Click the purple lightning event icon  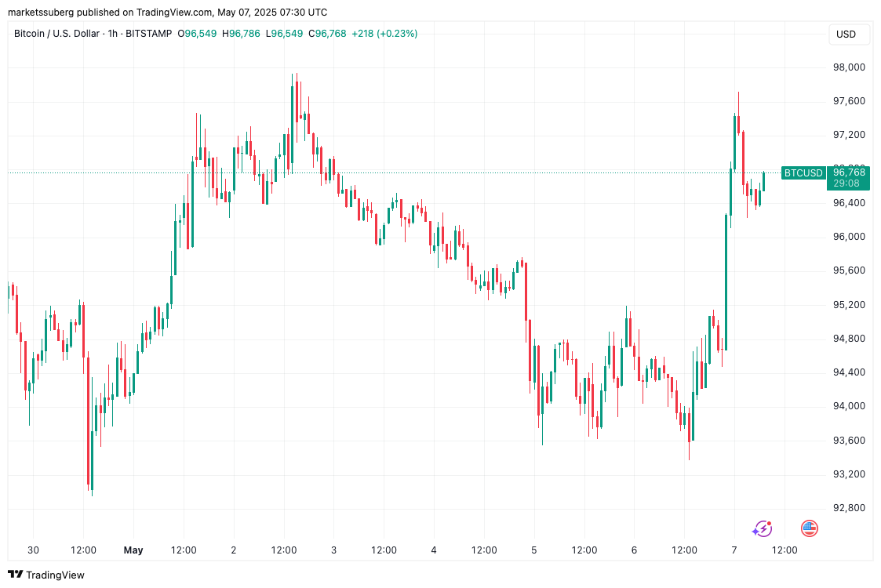click(762, 528)
